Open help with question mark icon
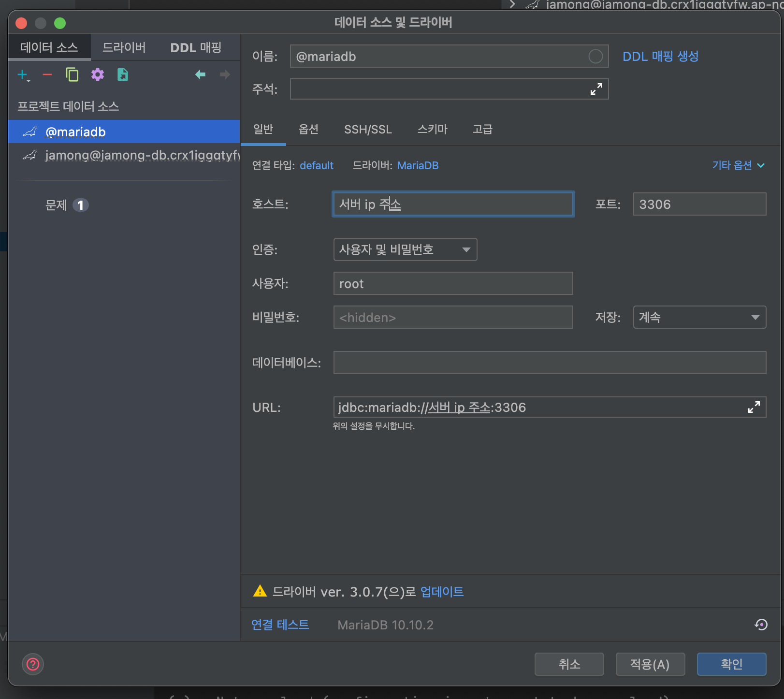 click(33, 664)
